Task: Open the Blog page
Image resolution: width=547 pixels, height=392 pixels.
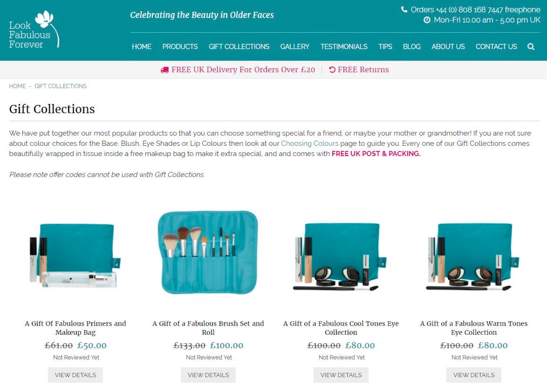Action: coord(412,47)
